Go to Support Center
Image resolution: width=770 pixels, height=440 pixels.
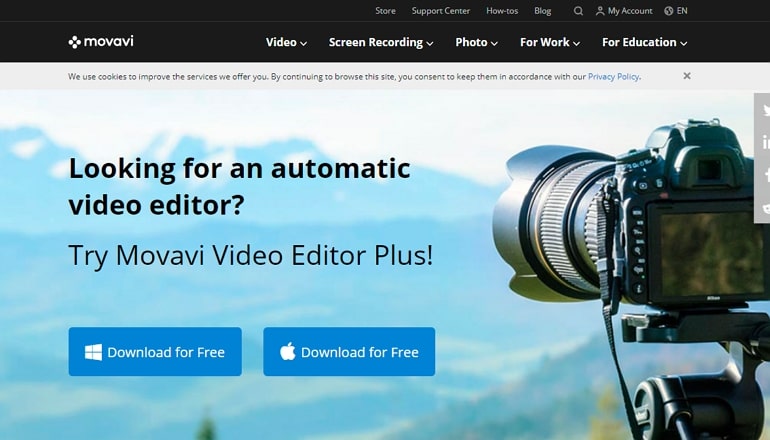click(x=440, y=11)
